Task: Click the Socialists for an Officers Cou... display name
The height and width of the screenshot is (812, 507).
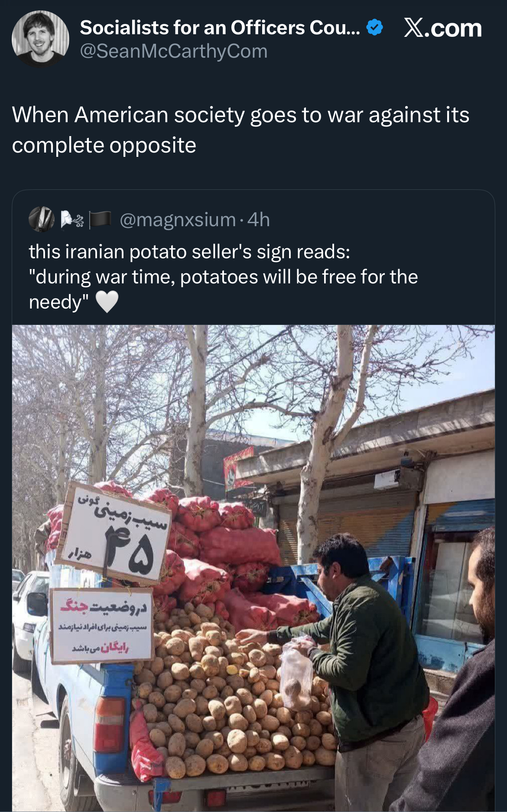Action: pos(220,28)
